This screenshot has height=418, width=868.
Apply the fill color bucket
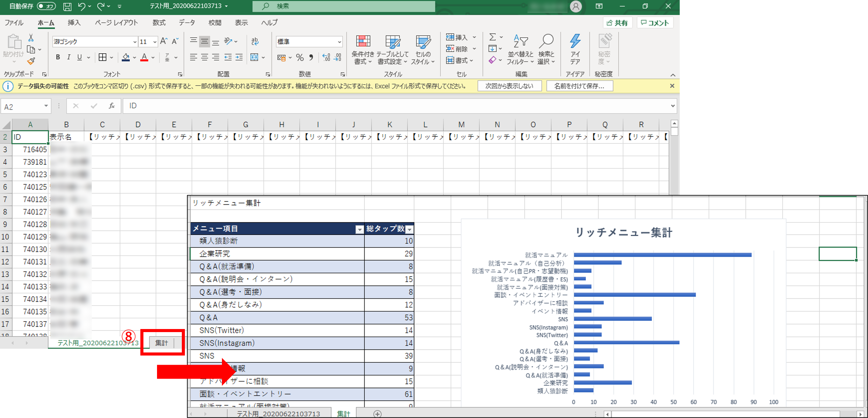tap(126, 57)
